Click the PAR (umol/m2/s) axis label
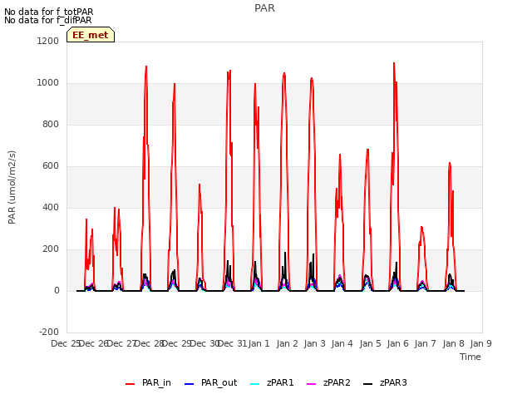This screenshot has width=532, height=399. 12,187
